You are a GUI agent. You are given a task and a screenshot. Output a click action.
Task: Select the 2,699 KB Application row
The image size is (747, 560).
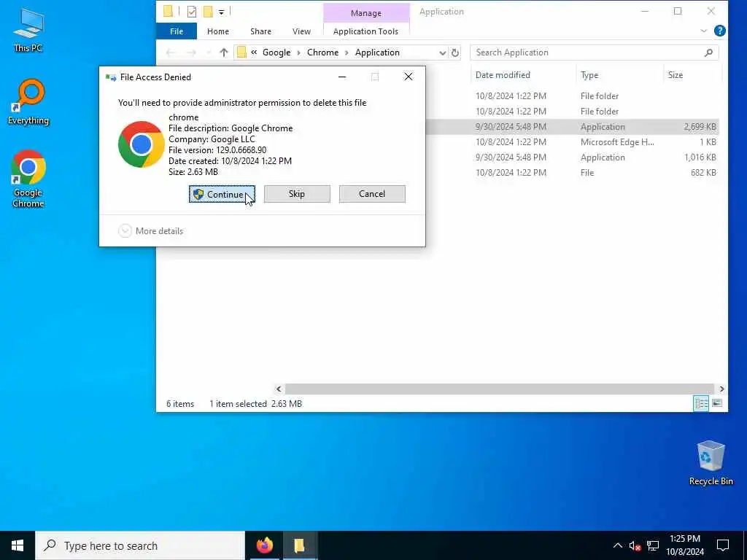pyautogui.click(x=572, y=127)
